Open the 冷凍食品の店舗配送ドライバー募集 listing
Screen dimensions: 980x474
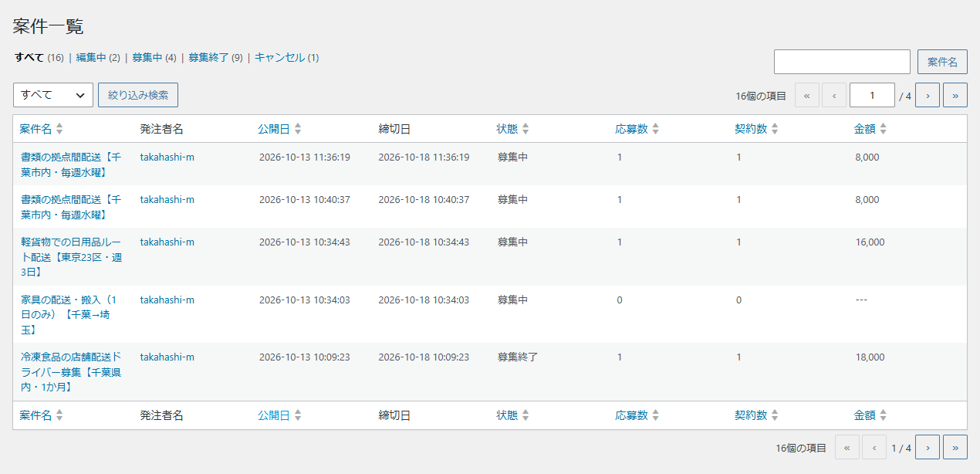[x=71, y=372]
